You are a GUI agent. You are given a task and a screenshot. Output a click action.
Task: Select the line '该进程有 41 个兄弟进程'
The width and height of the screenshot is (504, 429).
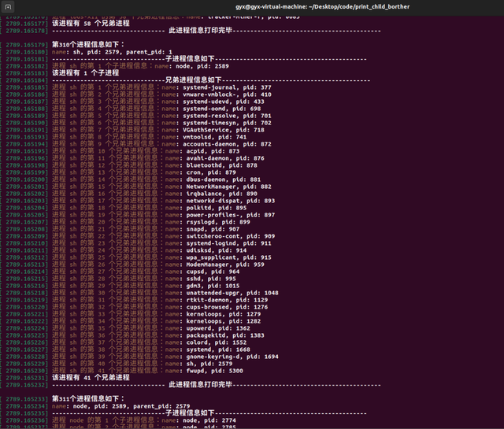(x=91, y=378)
